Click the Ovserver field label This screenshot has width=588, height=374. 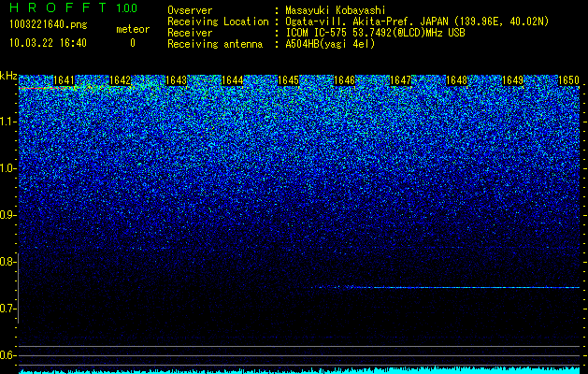coord(190,10)
